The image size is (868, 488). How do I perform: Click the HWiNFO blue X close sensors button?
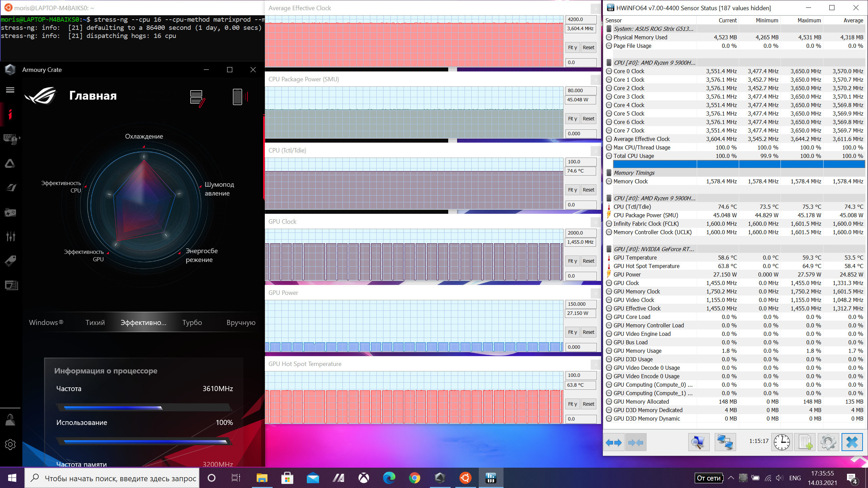point(852,442)
